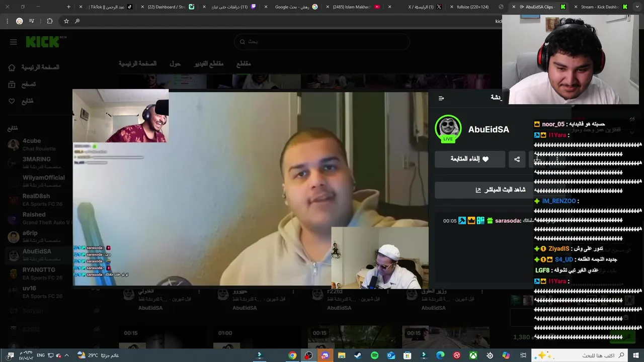Click sarasoda username in clip chat

coord(508,221)
